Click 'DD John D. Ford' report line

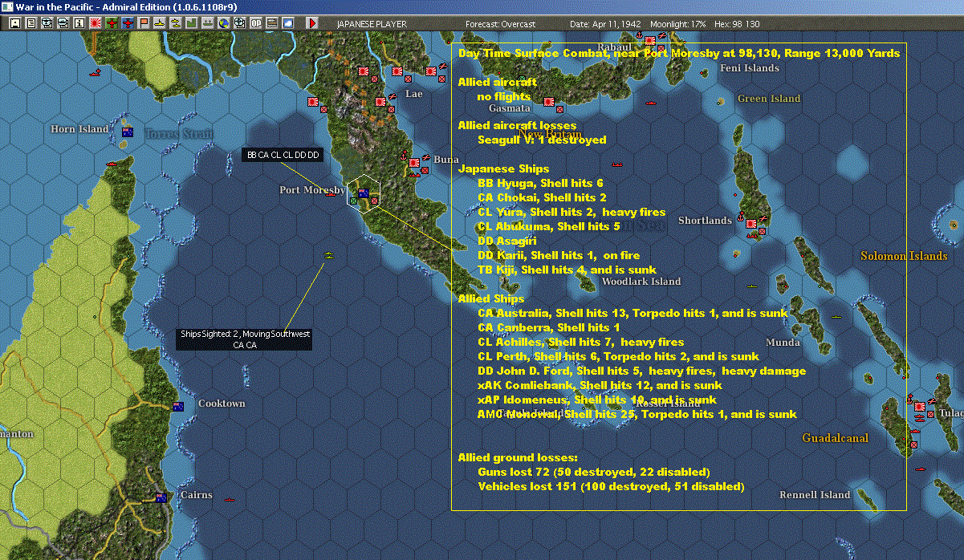coord(641,371)
